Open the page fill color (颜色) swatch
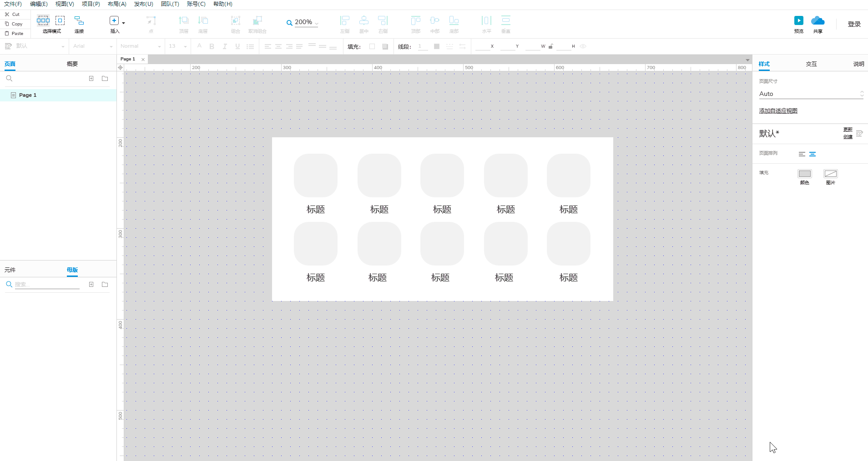The width and height of the screenshot is (868, 461). (804, 174)
